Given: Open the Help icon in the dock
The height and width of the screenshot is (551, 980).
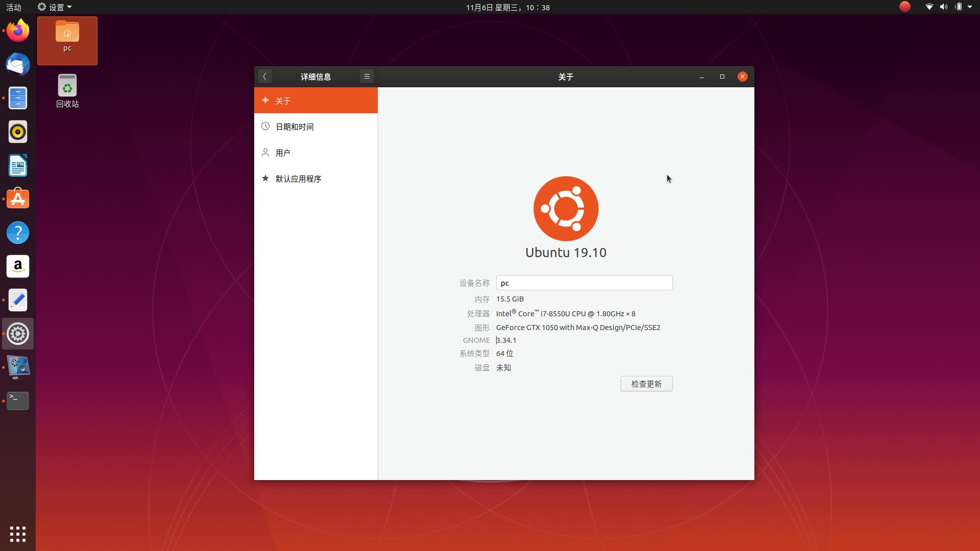Looking at the screenshot, I should [x=18, y=233].
